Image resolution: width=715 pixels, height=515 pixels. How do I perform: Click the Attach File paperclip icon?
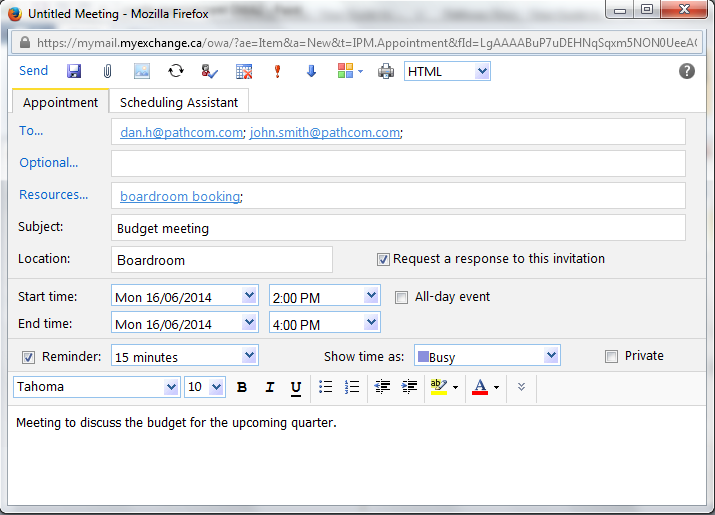[x=107, y=71]
